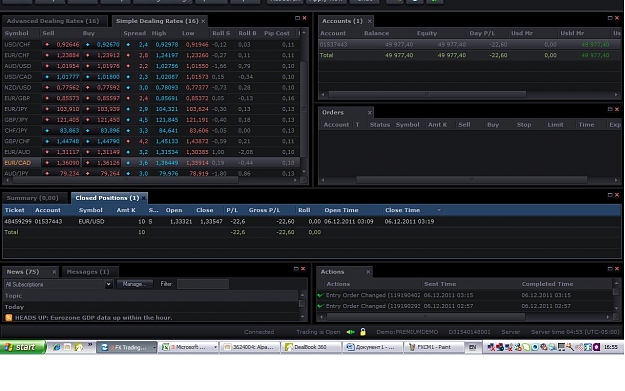Select the AUD/USD symbol row
Viewport: 625px width, 391px height.
[x=151, y=66]
